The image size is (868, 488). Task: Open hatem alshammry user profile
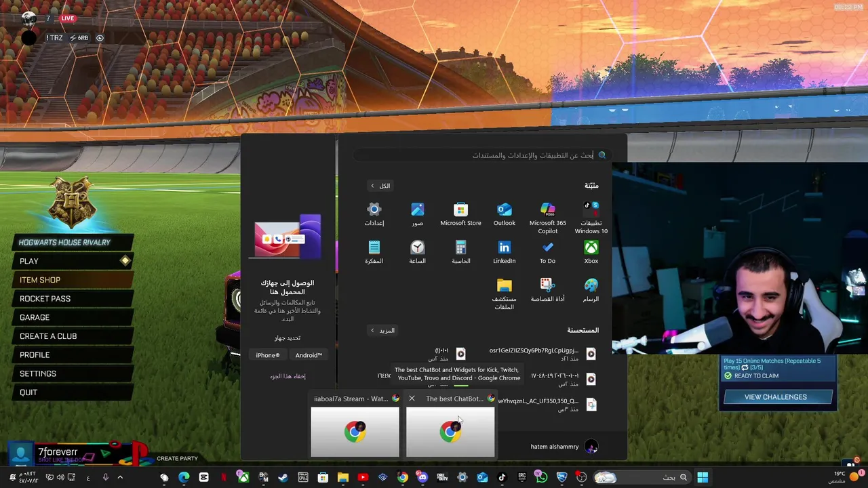pos(564,447)
